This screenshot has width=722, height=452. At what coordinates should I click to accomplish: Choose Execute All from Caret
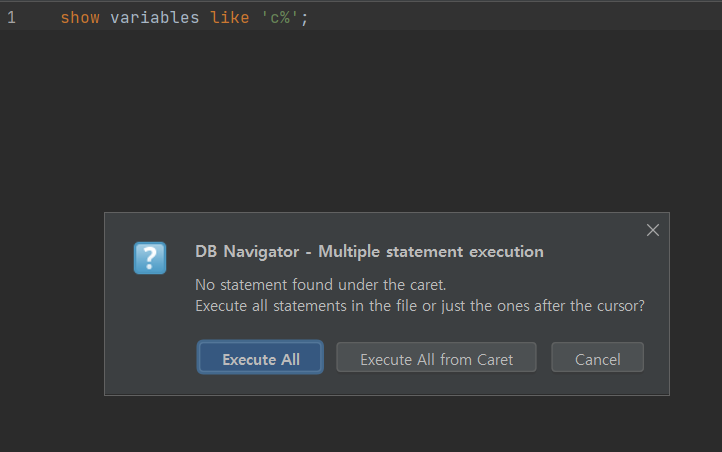436,358
